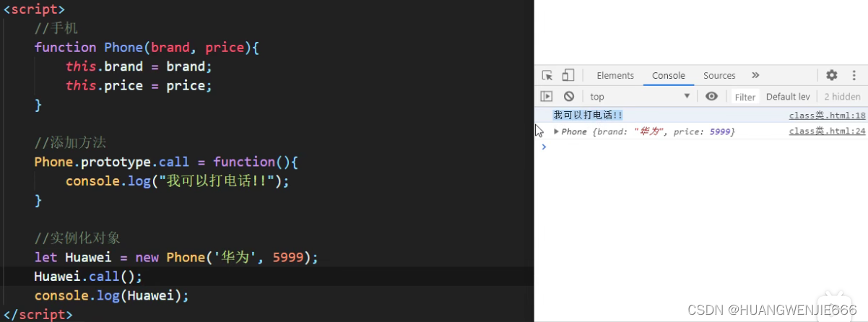Click the opening <script> tag
Viewport: 868px width, 322px height.
(x=34, y=9)
